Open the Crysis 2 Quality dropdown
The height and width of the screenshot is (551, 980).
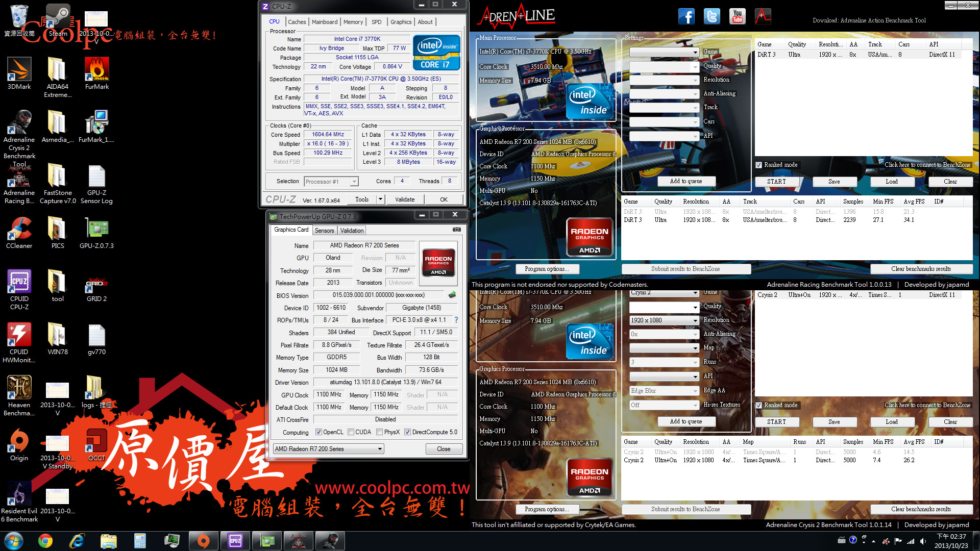[664, 307]
